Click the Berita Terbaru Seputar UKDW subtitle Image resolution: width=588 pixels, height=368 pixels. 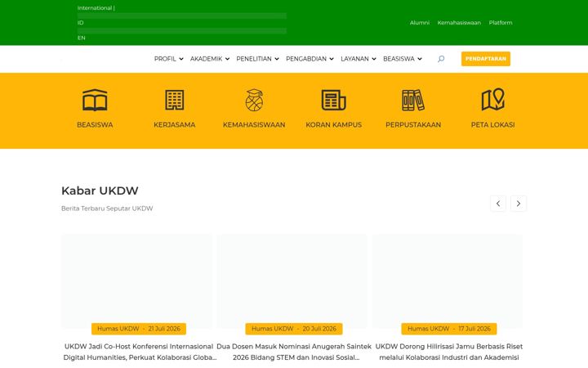point(107,209)
